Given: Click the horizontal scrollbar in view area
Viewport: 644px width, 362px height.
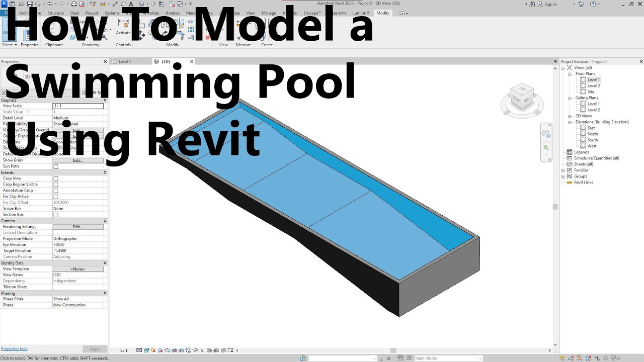Looking at the screenshot, I should point(393,350).
